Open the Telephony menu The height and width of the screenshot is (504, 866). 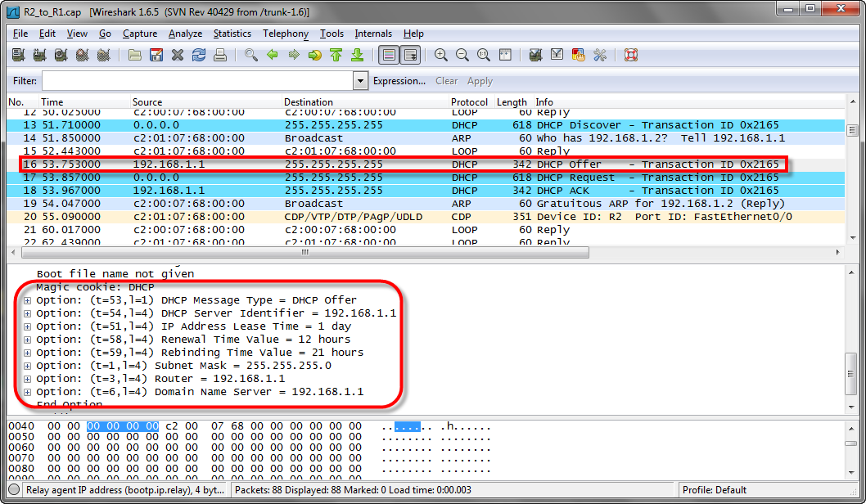pos(286,34)
